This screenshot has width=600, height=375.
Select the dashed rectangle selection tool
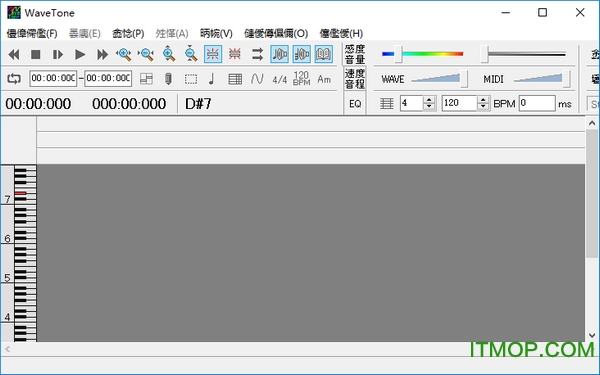tap(191, 79)
